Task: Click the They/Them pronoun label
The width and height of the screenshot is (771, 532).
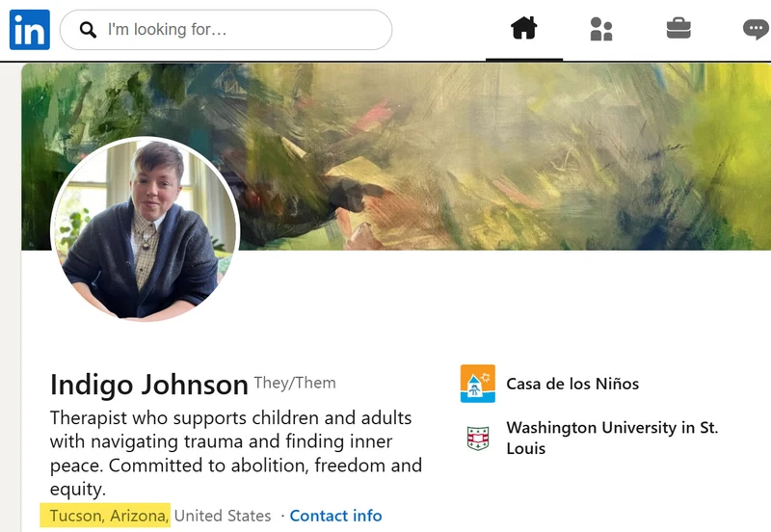Action: coord(295,383)
